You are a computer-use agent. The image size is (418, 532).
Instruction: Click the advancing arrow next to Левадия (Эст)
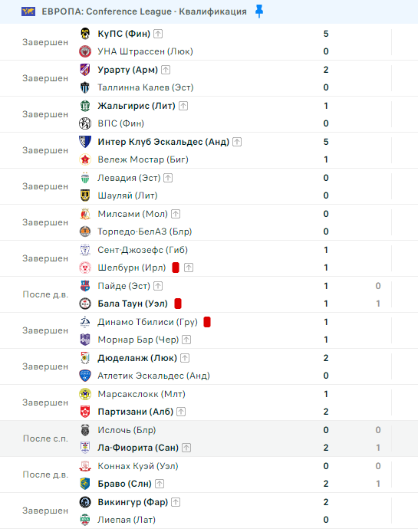click(168, 178)
